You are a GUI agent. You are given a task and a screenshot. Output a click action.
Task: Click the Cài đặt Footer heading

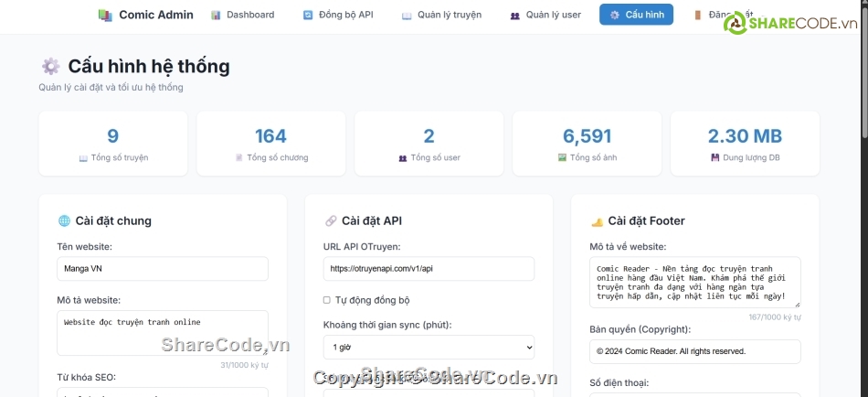[647, 221]
